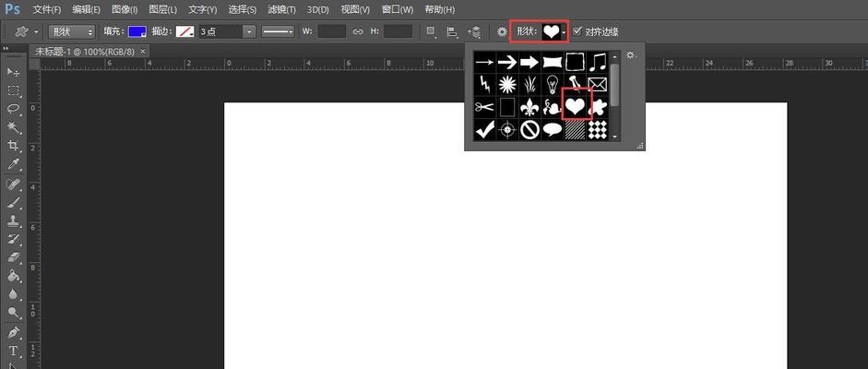Select the Move tool
The width and height of the screenshot is (868, 369).
click(x=13, y=72)
